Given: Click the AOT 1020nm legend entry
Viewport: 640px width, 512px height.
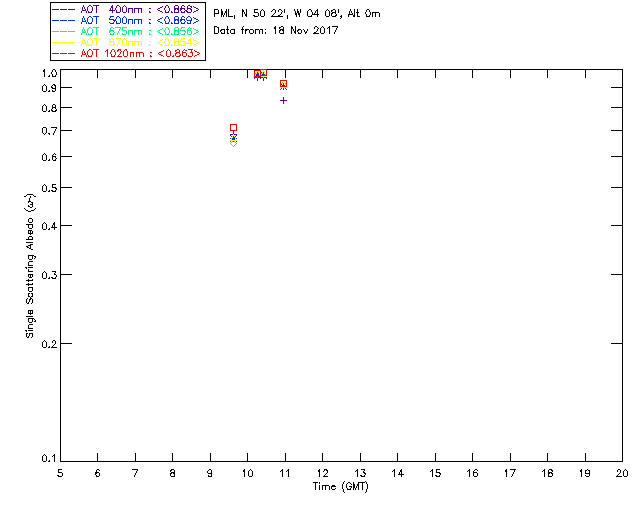Looking at the screenshot, I should coord(126,53).
